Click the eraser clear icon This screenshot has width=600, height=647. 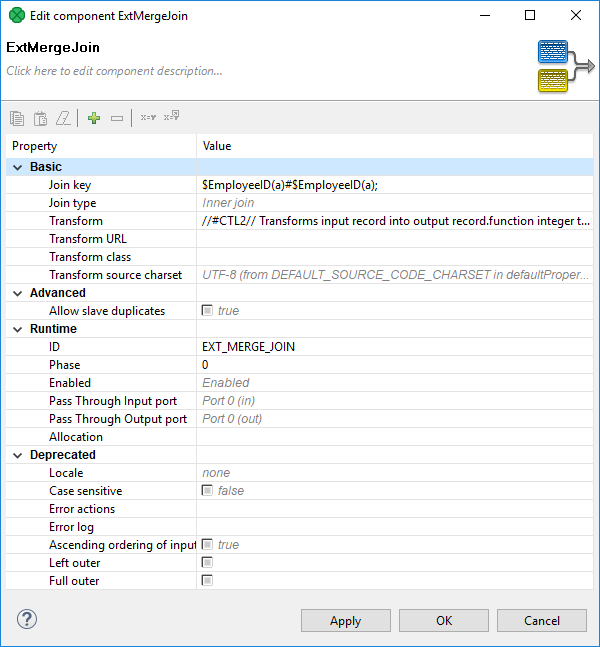63,118
